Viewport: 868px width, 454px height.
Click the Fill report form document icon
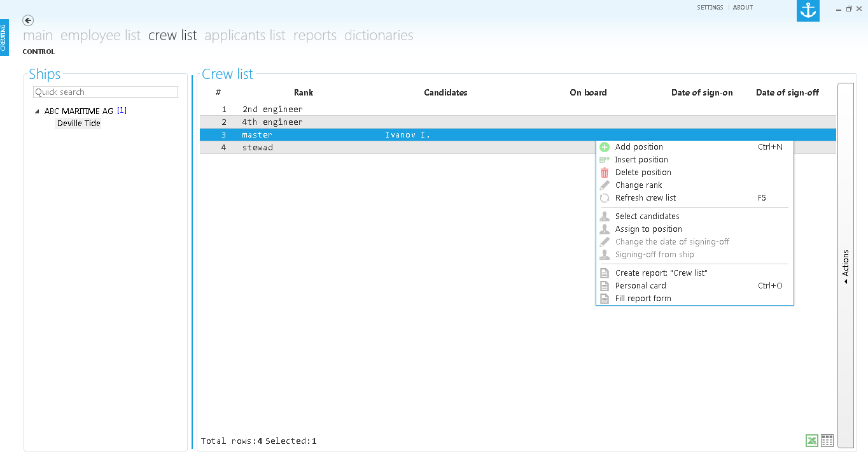coord(605,299)
